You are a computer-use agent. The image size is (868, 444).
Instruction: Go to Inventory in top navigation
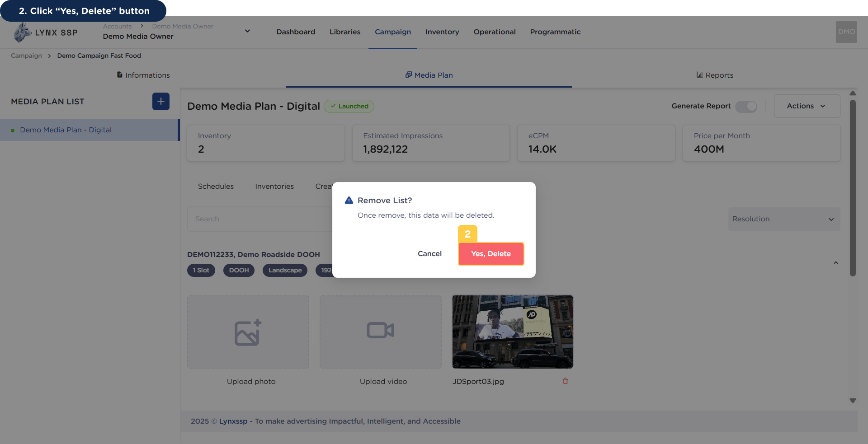point(442,32)
